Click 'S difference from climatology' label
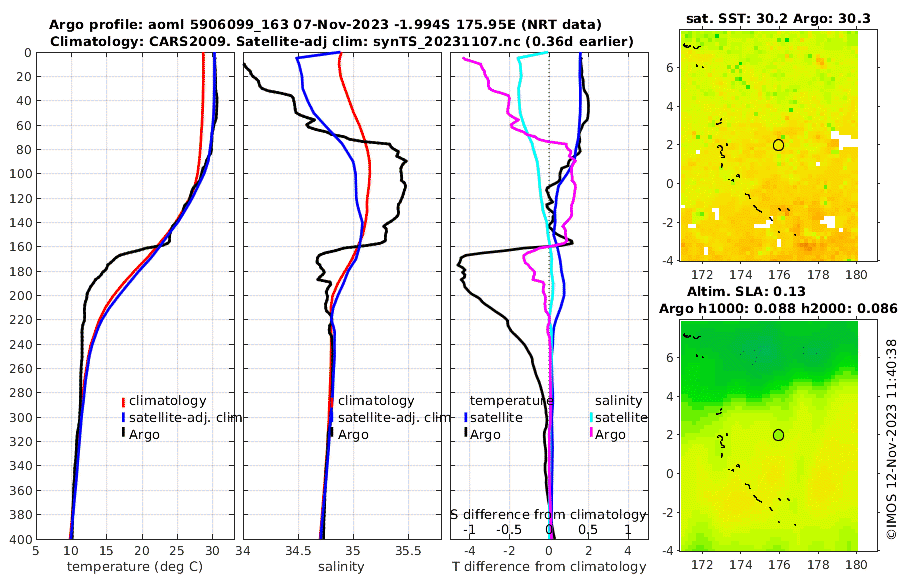Viewport: 900px width, 580px height. (x=549, y=515)
